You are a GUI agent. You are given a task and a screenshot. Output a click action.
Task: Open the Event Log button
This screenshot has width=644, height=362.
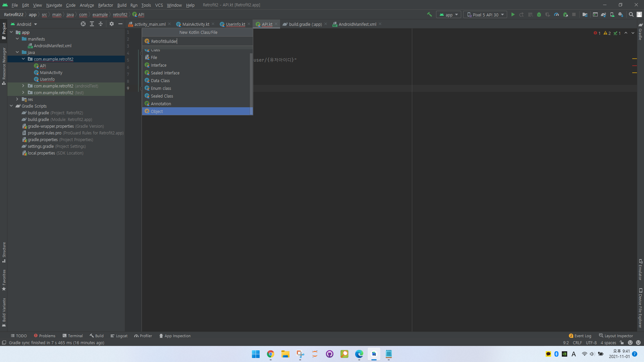[580, 336]
